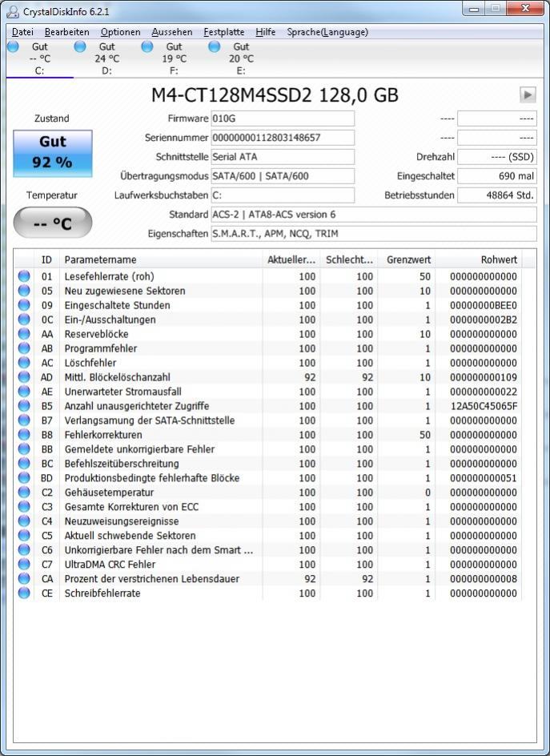The image size is (550, 756).
Task: Click the ID column header
Action: click(46, 259)
